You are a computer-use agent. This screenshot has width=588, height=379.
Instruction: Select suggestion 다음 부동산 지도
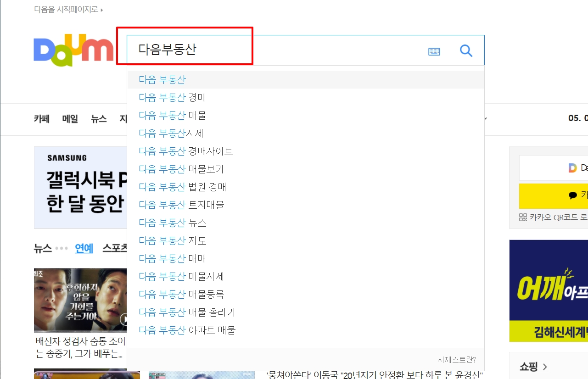click(x=306, y=240)
